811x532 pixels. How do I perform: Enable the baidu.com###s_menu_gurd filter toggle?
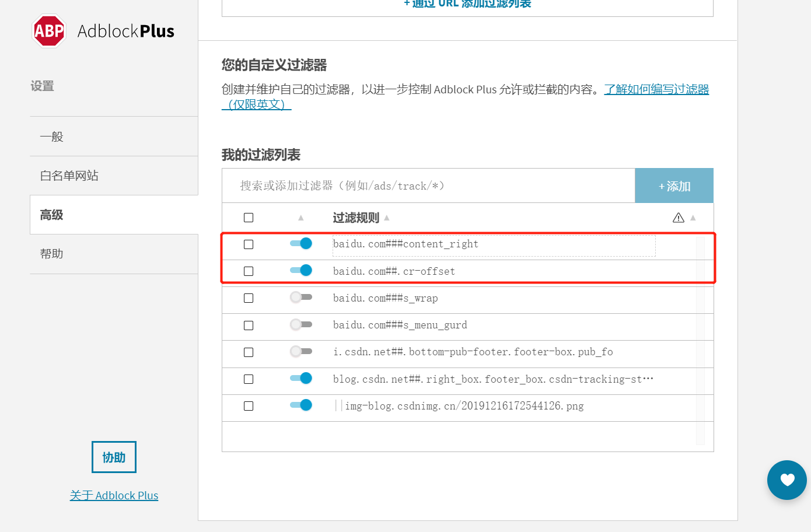click(x=301, y=324)
